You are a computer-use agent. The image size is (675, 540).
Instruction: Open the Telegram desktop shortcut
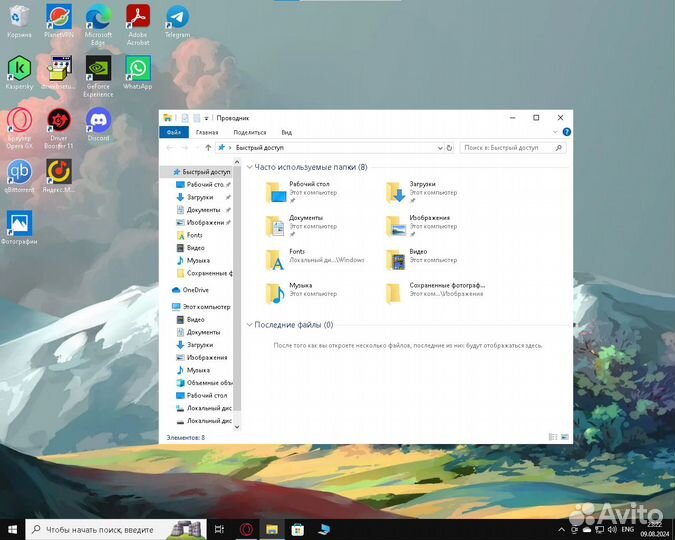click(177, 17)
